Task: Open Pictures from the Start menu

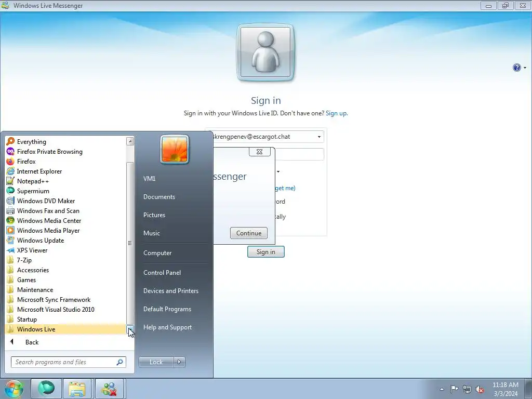Action: [154, 215]
